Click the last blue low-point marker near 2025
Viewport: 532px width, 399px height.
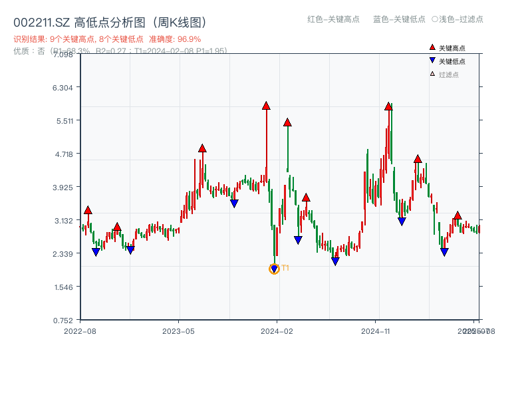pos(444,251)
